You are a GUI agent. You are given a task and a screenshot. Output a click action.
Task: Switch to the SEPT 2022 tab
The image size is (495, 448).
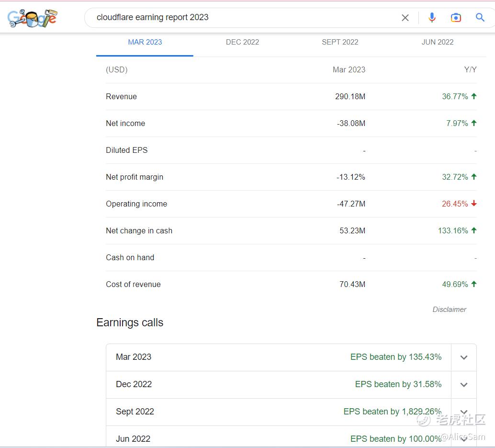[x=340, y=42]
